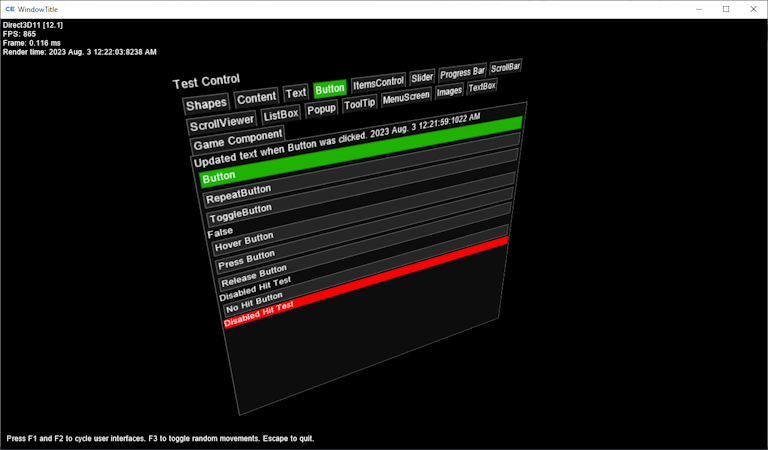Open the Progress Bar tab
This screenshot has height=450, width=768.
click(462, 73)
